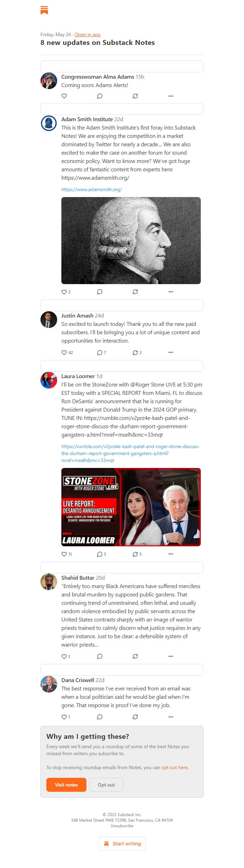The height and width of the screenshot is (868, 244).
Task: Click the 'opt out here' link
Action: [x=175, y=767]
